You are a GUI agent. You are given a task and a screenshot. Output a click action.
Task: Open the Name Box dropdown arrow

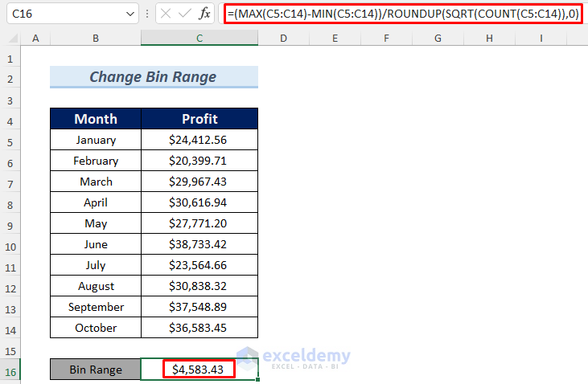[x=130, y=14]
